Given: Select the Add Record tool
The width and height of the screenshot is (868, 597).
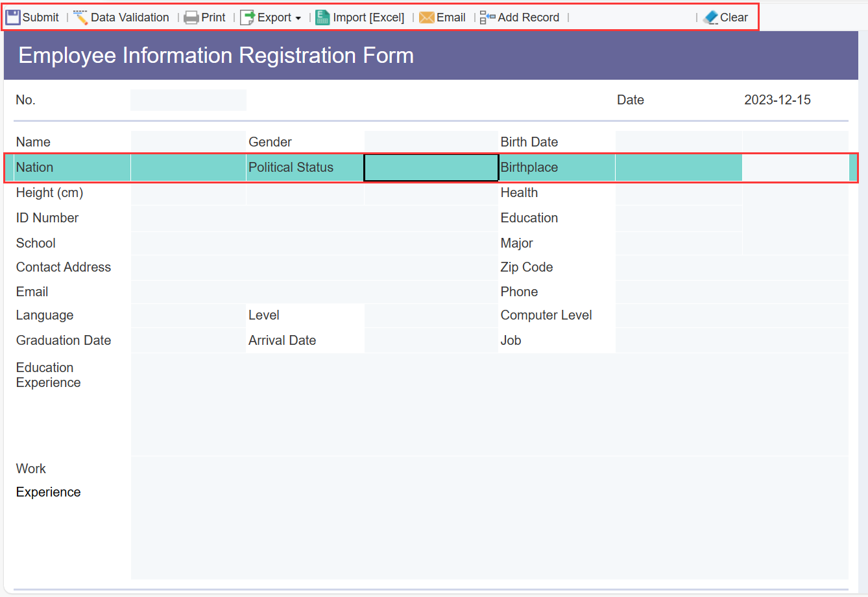Looking at the screenshot, I should 486,17.
